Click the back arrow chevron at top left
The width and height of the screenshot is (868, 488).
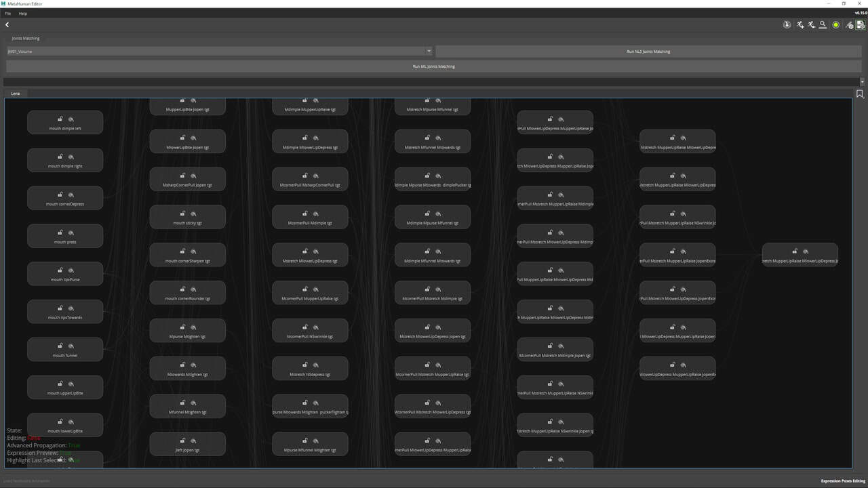tap(7, 25)
